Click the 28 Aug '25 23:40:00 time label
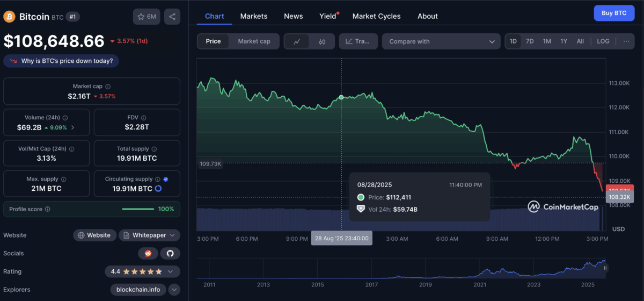Viewport: 644px width, 301px height. (342, 238)
